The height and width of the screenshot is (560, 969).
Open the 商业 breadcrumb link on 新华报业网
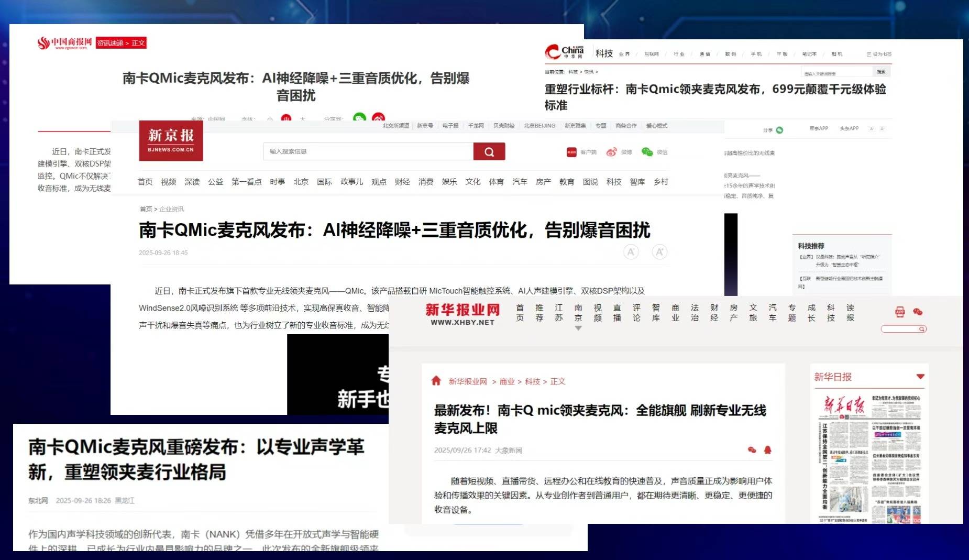pos(506,381)
